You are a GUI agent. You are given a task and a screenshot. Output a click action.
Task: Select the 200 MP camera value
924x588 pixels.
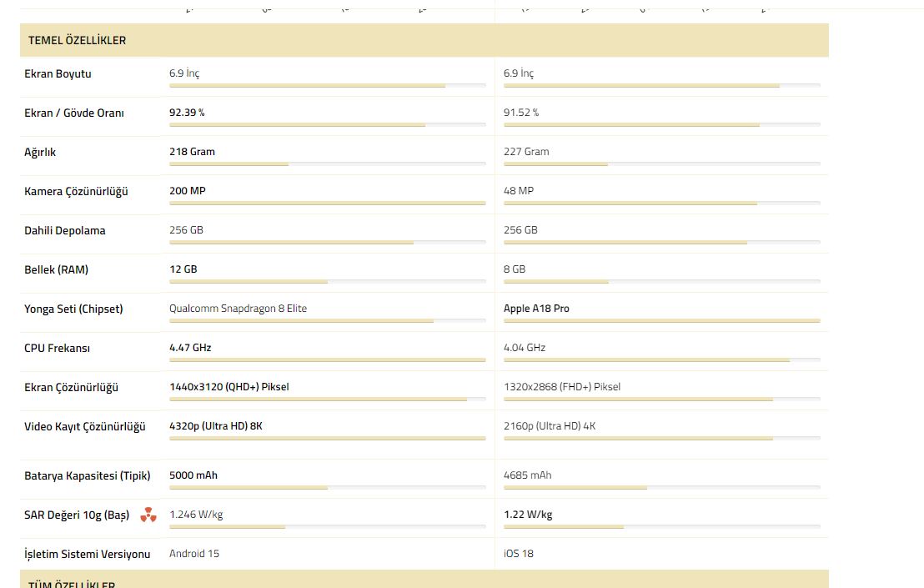point(188,191)
